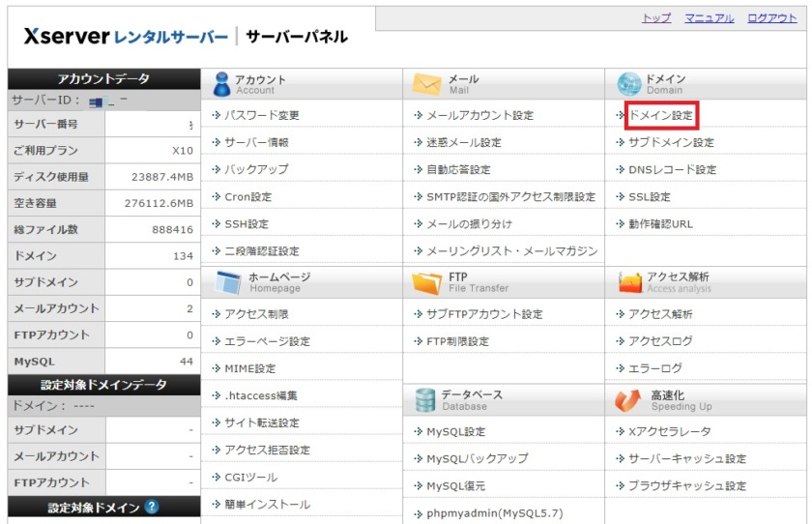
Task: Open FTP制限設定
Action: (458, 341)
